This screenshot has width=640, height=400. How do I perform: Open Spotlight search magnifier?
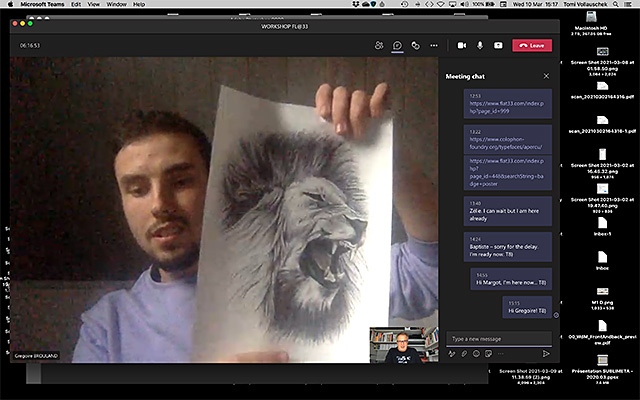(x=615, y=4)
